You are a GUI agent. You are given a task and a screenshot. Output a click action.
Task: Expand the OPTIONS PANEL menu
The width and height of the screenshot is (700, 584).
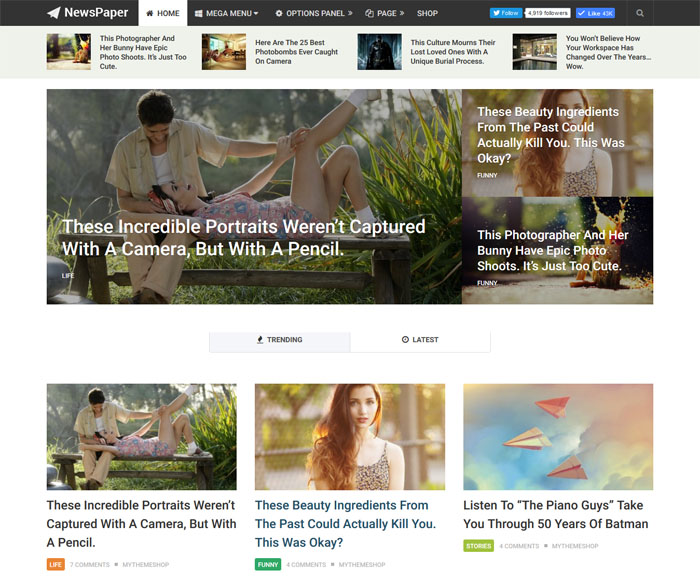click(x=314, y=13)
